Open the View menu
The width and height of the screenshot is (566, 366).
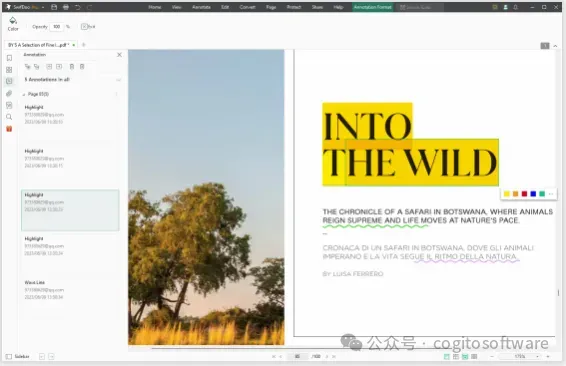(x=177, y=7)
